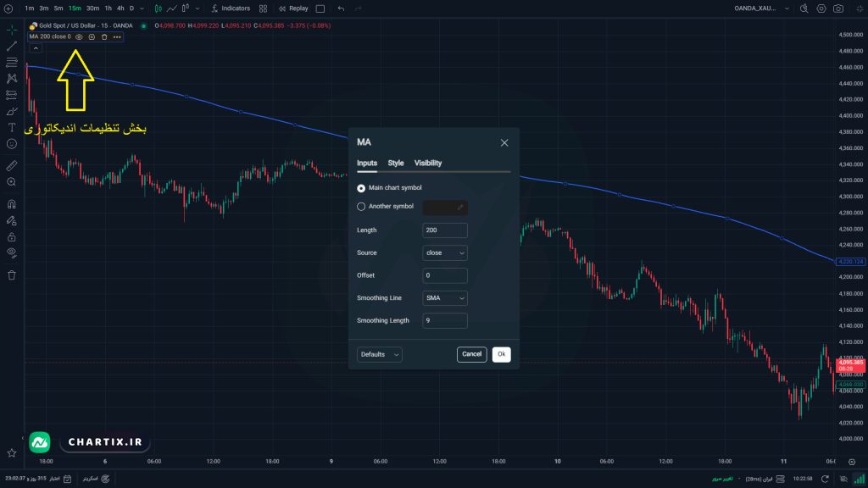The width and height of the screenshot is (868, 488).
Task: Open MA 200 indicator settings icon
Action: 92,37
